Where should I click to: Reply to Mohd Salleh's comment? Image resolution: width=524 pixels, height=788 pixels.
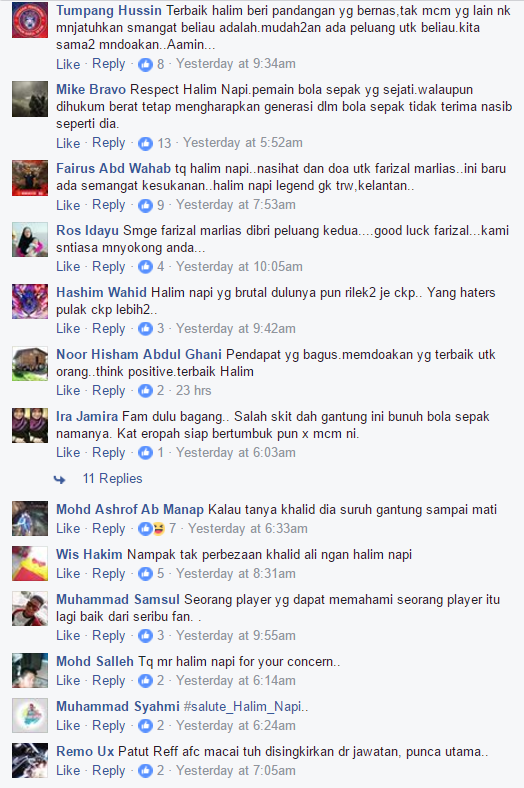(109, 680)
